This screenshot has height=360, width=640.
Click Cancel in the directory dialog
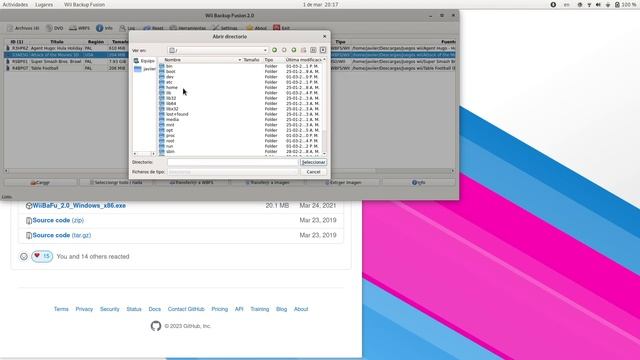click(313, 172)
